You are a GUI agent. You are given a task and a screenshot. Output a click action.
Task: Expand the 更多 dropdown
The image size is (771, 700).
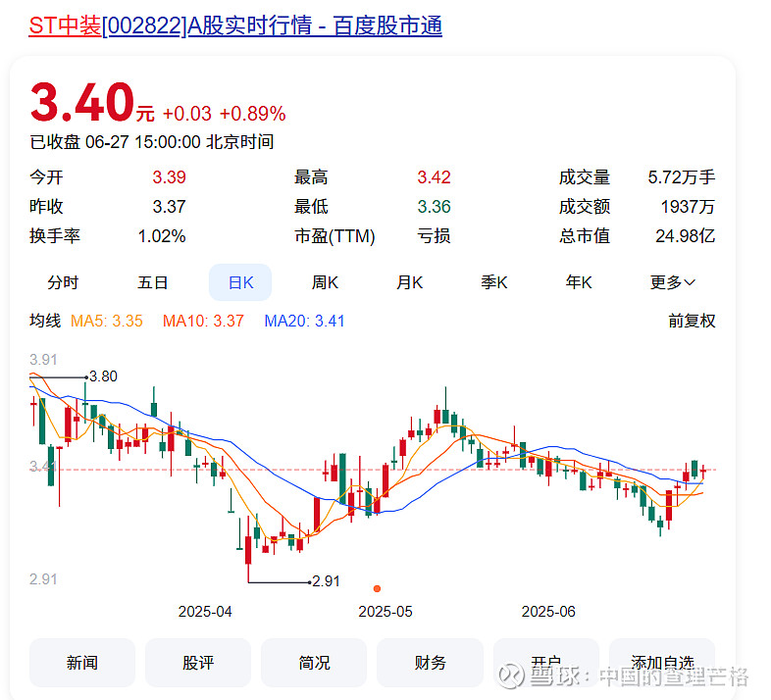[x=672, y=282]
